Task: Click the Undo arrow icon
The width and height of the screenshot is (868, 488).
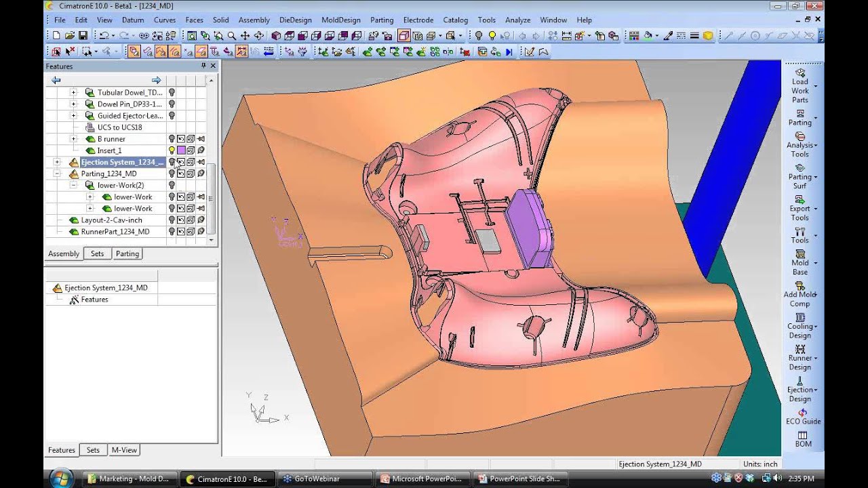Action: click(103, 35)
